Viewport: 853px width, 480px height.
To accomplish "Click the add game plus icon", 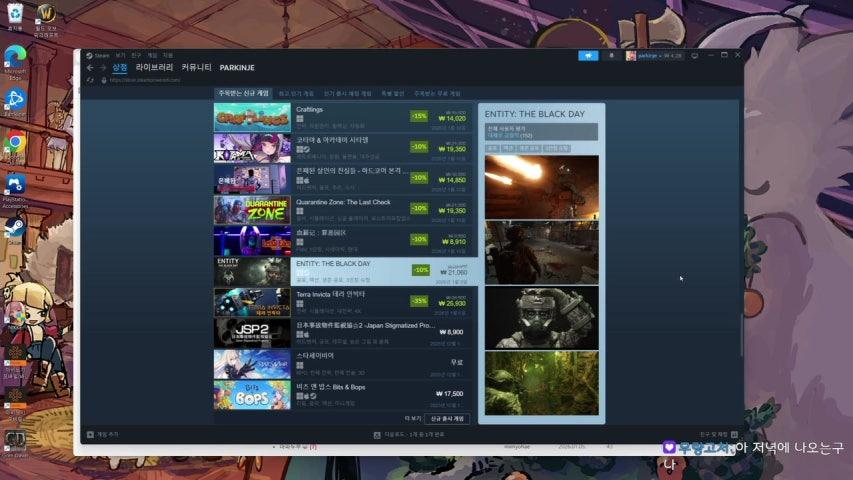I will [x=91, y=435].
